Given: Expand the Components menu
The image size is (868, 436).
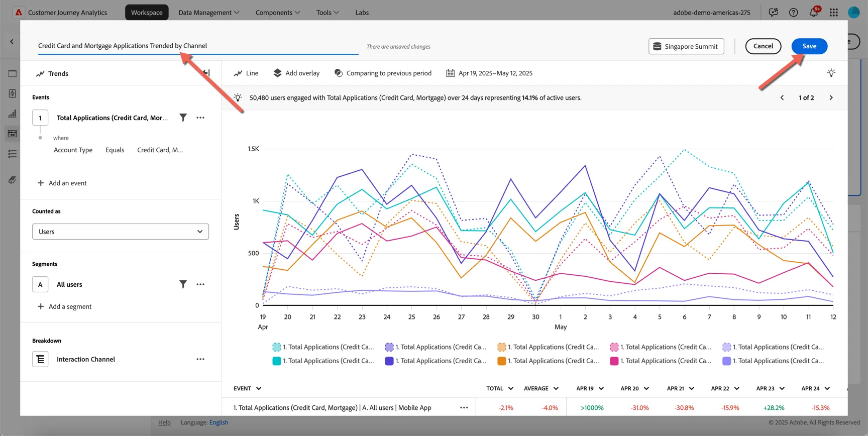Looking at the screenshot, I should pyautogui.click(x=278, y=13).
